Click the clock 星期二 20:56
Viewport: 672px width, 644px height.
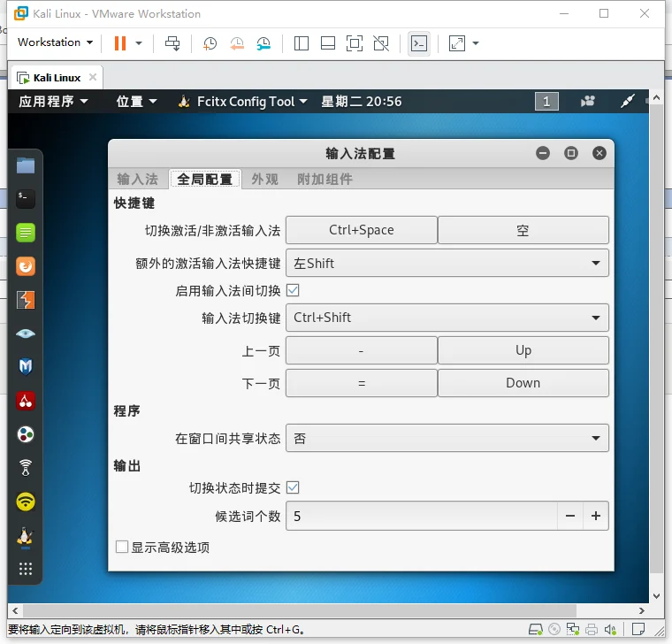(x=362, y=102)
